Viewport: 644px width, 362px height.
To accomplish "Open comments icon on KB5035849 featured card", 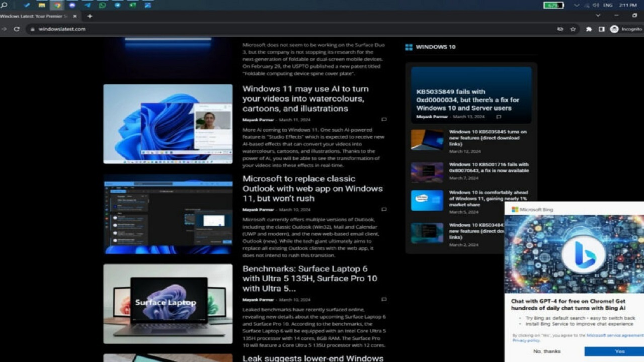I will coord(499,117).
